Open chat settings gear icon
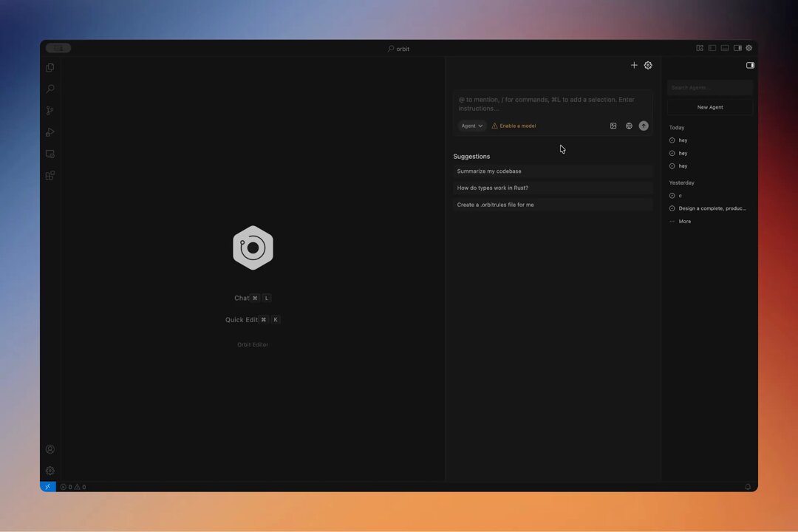The height and width of the screenshot is (532, 798). 648,65
